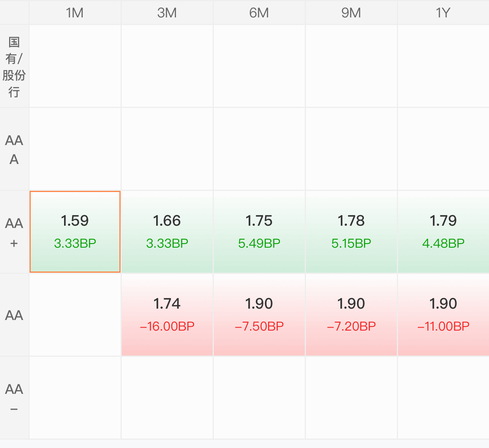Image resolution: width=489 pixels, height=448 pixels.
Task: Select the AA 3M cell showing -16.00BP
Action: tap(167, 315)
